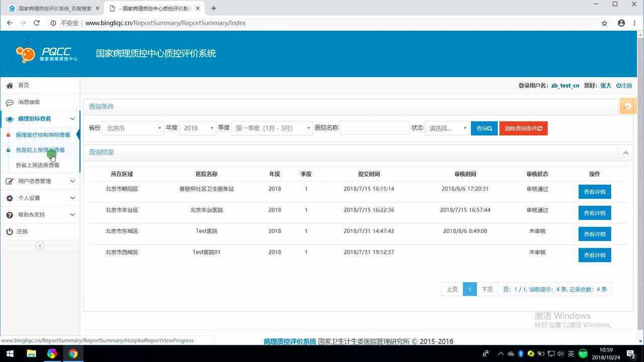Click inside the 医院名称 input field
644x362 pixels.
375,128
